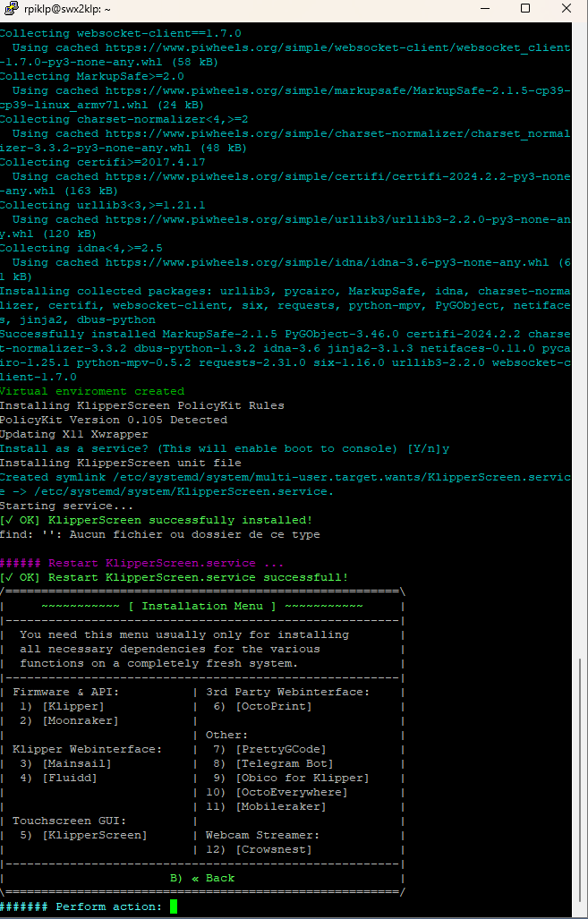
Task: Click the '6) [OctoPrint]' menu entry
Action: click(x=262, y=706)
